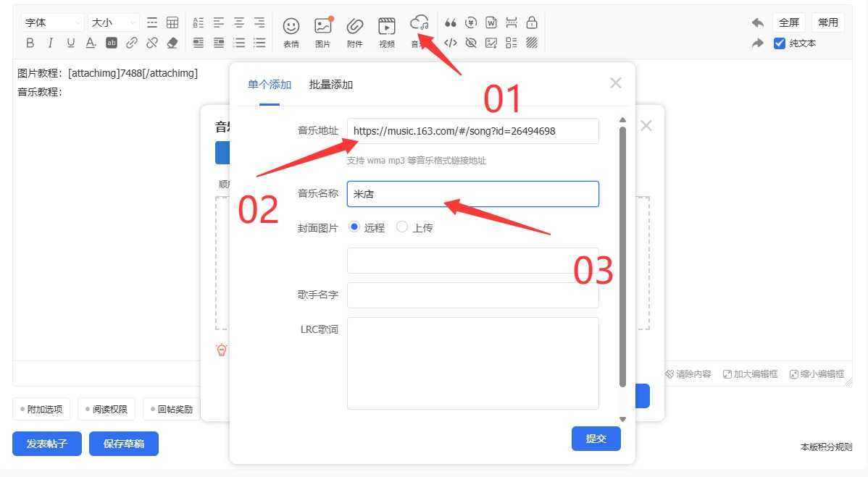Viewport: 868px width, 477px height.
Task: Insert a hyperlink with the chain icon
Action: (132, 43)
